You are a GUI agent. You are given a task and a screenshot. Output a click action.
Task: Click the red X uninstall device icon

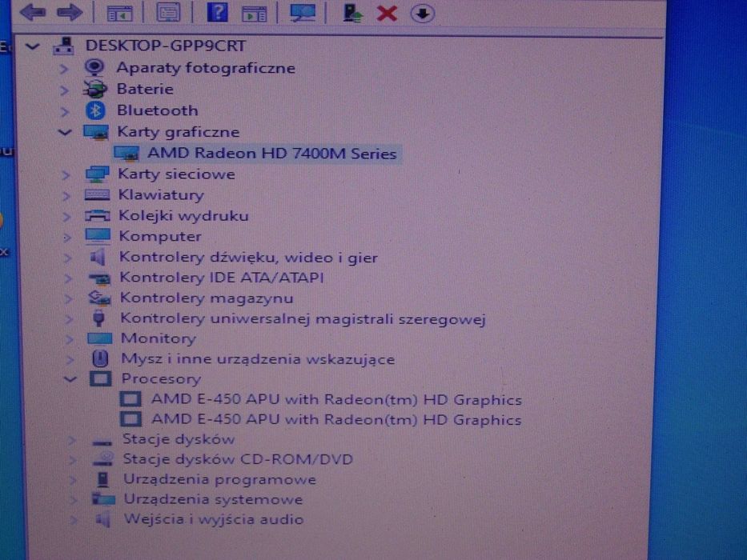387,13
